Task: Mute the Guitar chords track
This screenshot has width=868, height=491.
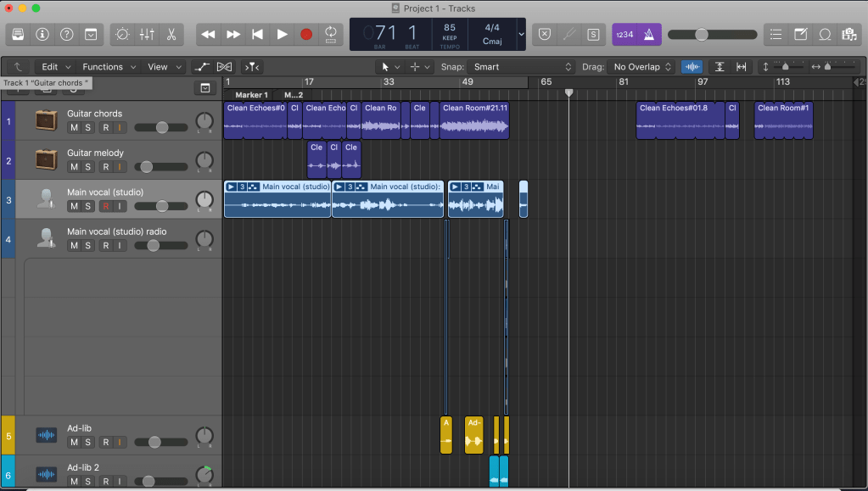Action: pos(74,127)
